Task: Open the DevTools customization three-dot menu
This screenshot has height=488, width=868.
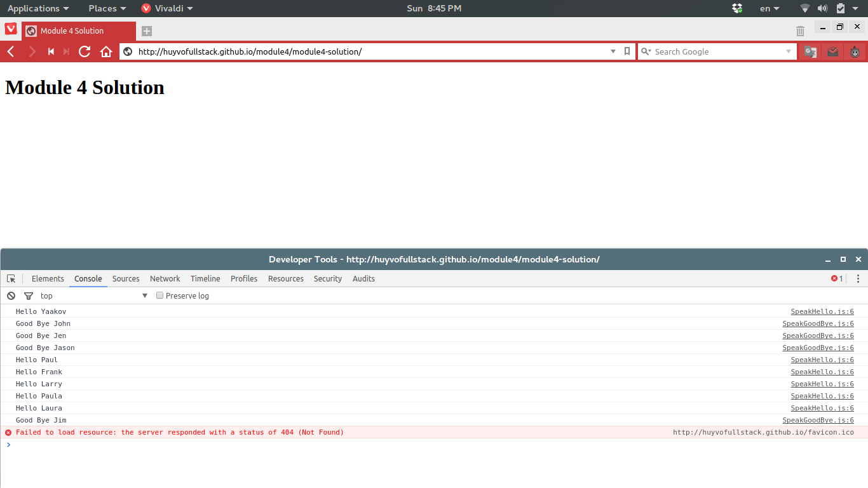Action: tap(858, 278)
